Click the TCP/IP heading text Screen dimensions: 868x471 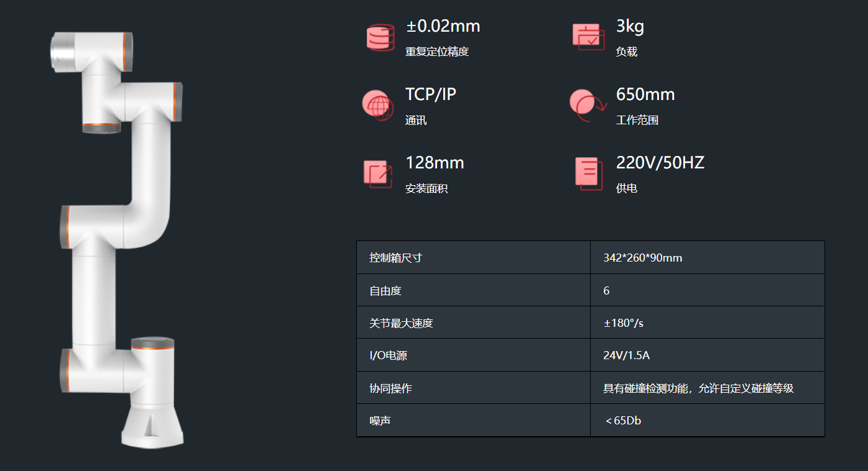[x=431, y=94]
